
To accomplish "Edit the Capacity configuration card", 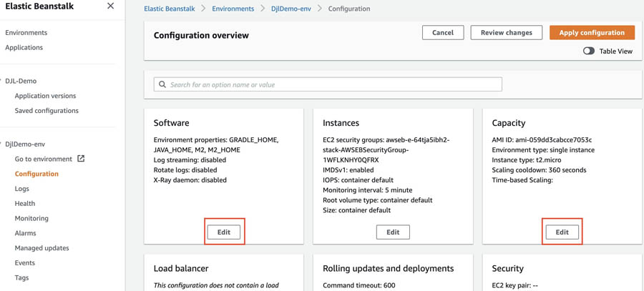I will 562,232.
